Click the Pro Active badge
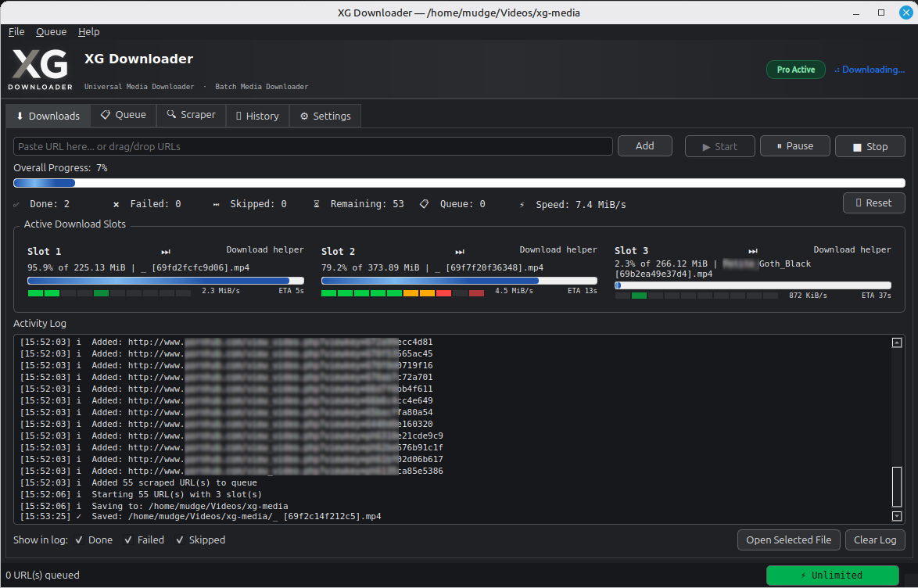This screenshot has height=588, width=918. [796, 70]
